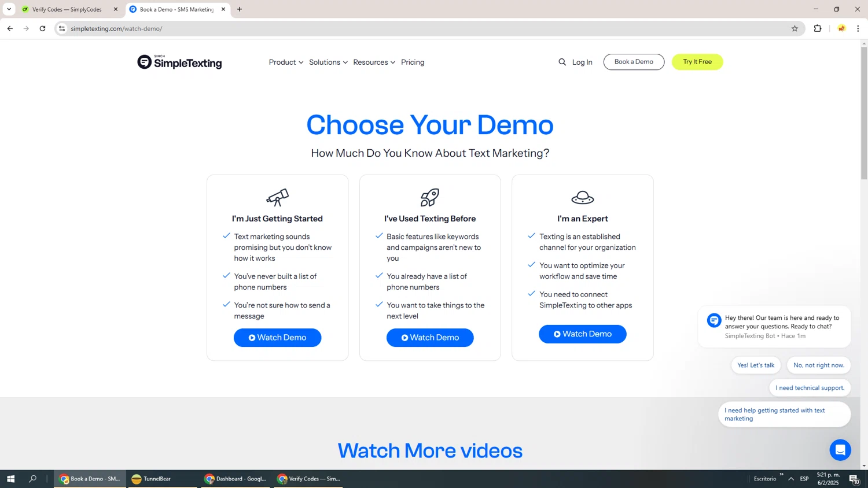Open Chrome's three-dot menu
The width and height of the screenshot is (868, 488).
(x=858, y=28)
